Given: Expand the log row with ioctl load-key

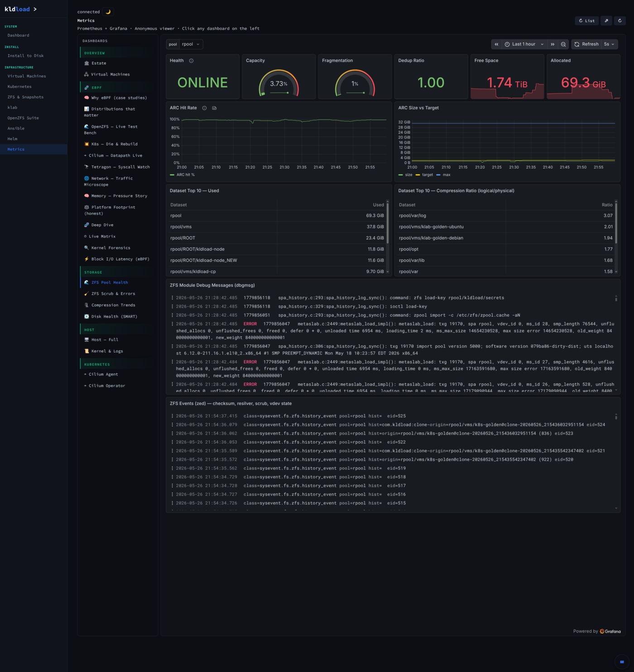Looking at the screenshot, I should [x=392, y=306].
